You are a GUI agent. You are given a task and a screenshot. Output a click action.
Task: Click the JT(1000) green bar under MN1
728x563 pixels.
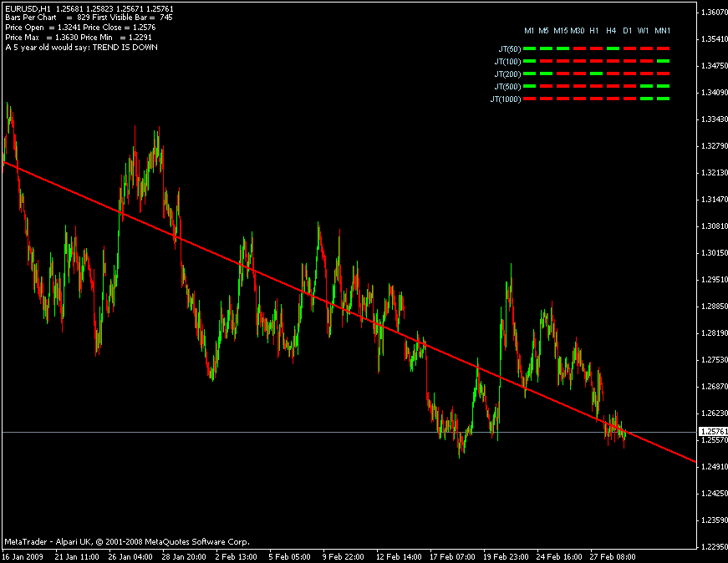point(663,99)
